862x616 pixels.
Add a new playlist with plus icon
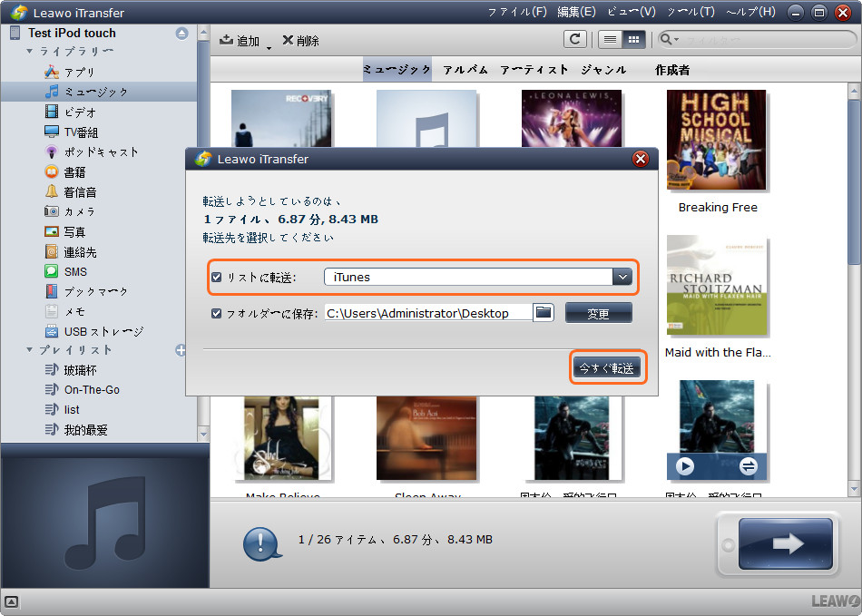tap(181, 350)
